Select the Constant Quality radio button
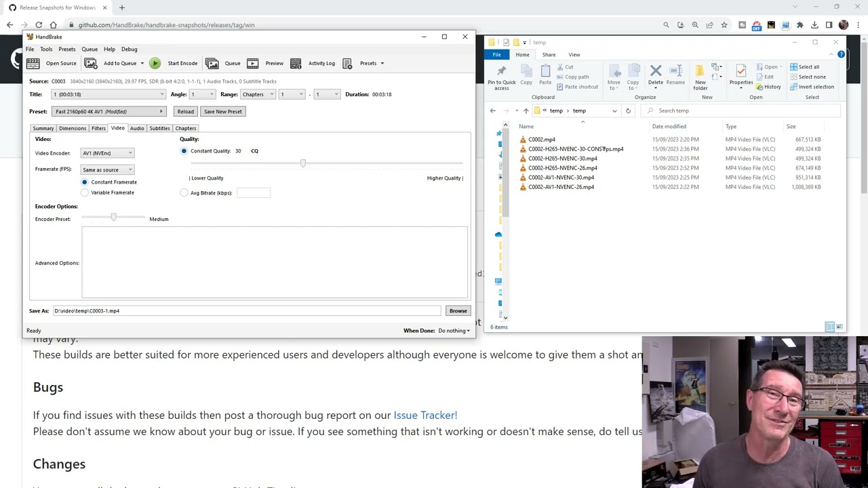This screenshot has width=868, height=488. tap(184, 151)
